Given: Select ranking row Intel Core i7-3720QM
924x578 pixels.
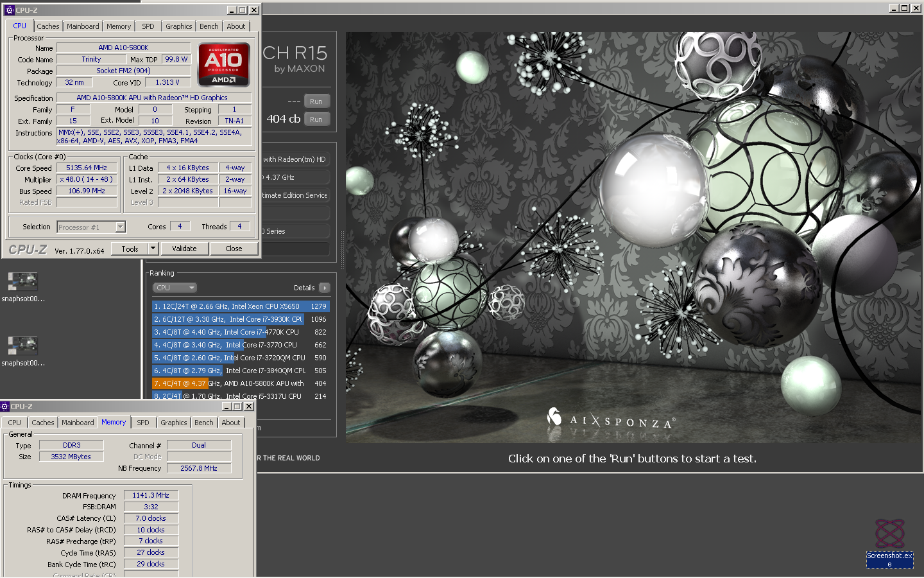Looking at the screenshot, I should [241, 358].
